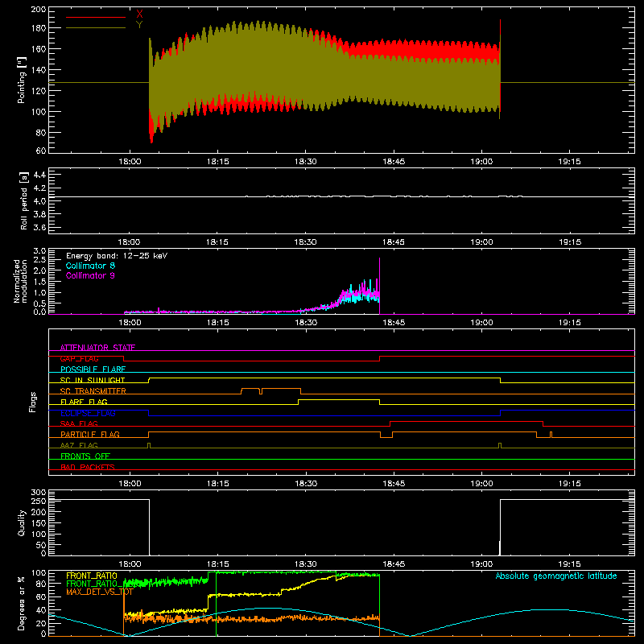Click the BAD_PACKETS flag label
Viewport: 644px width, 644px height.
tap(88, 467)
